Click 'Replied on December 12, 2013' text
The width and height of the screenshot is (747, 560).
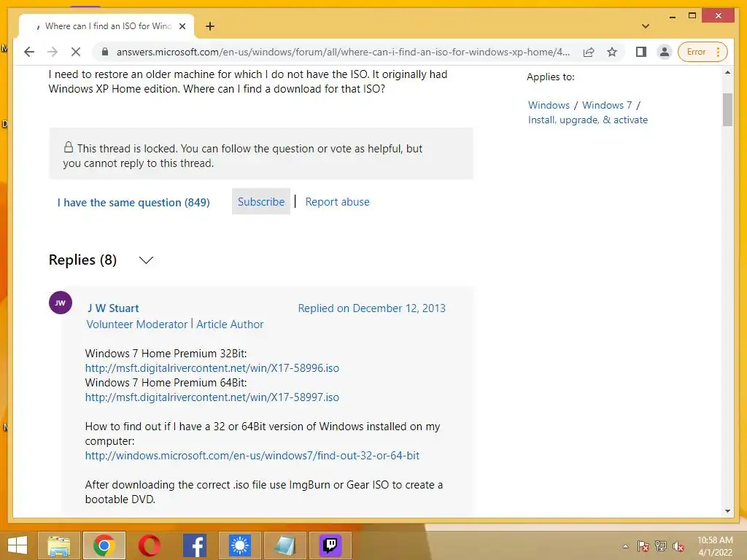coord(371,308)
